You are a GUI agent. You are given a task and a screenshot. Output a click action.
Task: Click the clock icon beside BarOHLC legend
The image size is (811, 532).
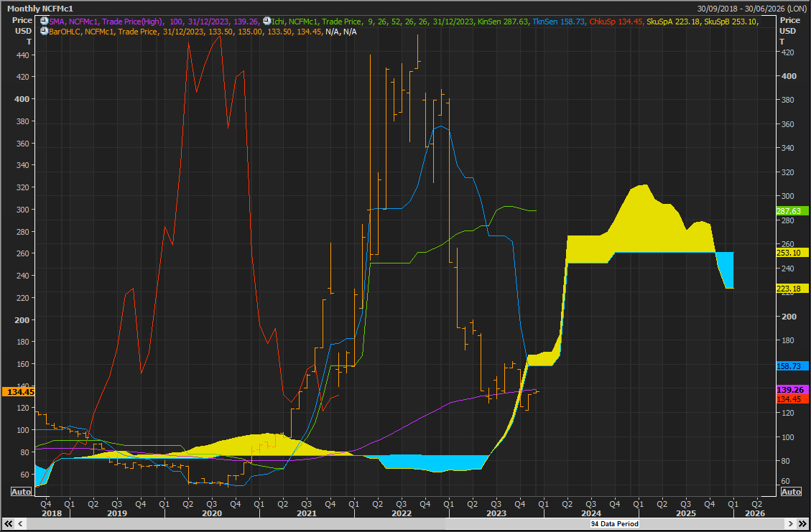pyautogui.click(x=44, y=32)
